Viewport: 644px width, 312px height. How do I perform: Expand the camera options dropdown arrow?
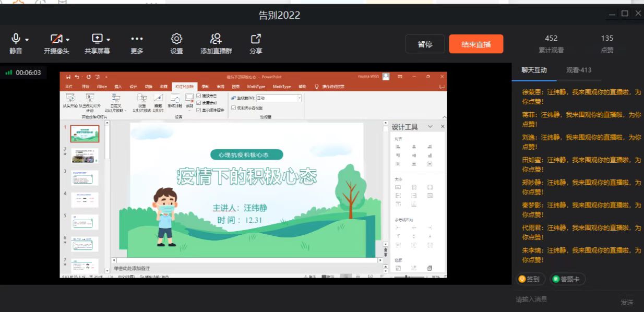tap(68, 40)
